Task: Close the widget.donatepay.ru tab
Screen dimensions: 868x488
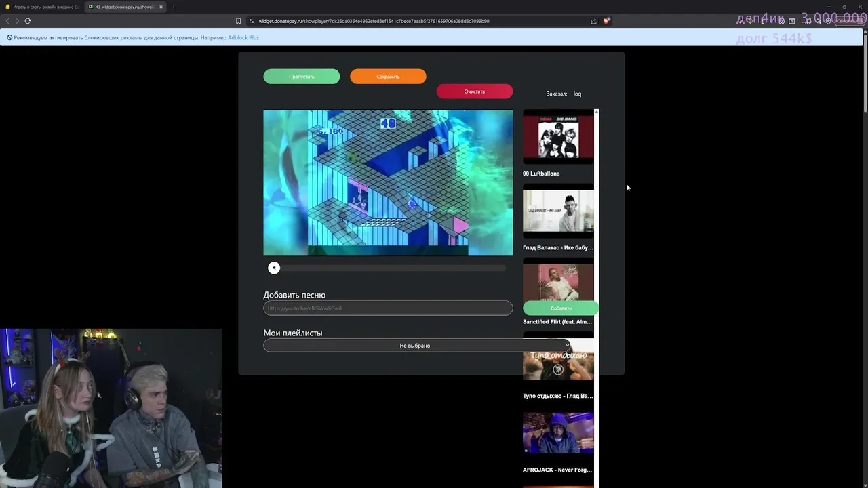Action: tap(161, 7)
